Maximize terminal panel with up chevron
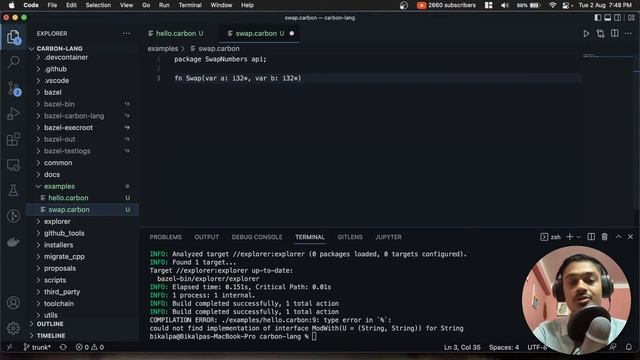The image size is (640, 360). click(x=619, y=237)
